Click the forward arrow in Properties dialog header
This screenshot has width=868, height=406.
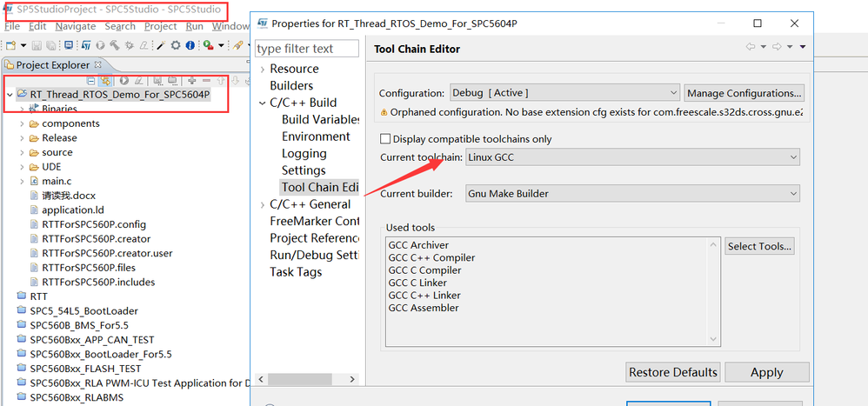(x=777, y=47)
